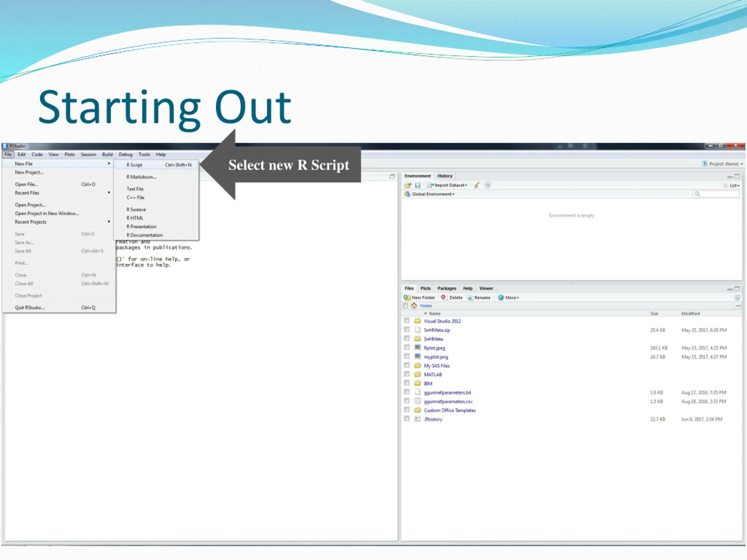Click the save workspace disk icon
The image size is (747, 560).
417,185
